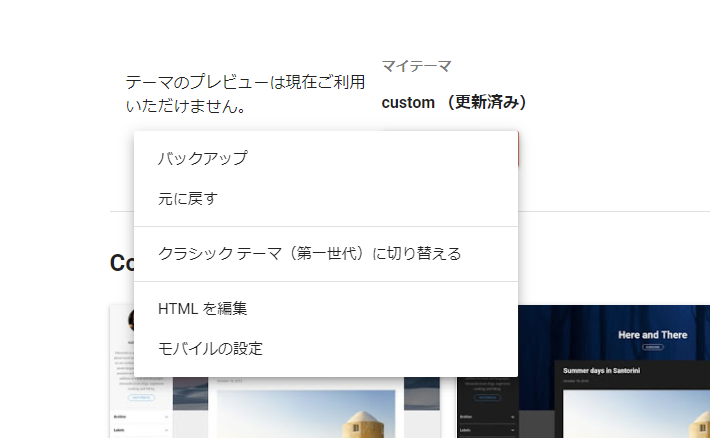Expand Archive chevron in light theme preview

tap(167, 417)
